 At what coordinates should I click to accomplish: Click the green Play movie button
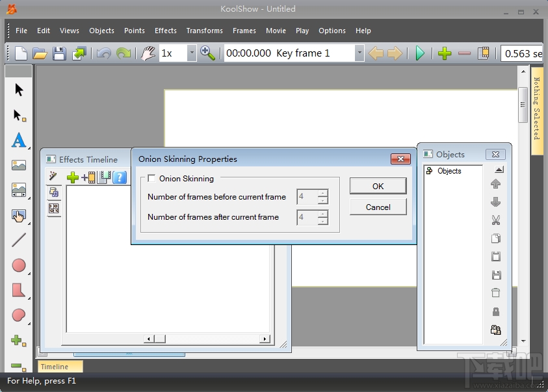coord(420,53)
